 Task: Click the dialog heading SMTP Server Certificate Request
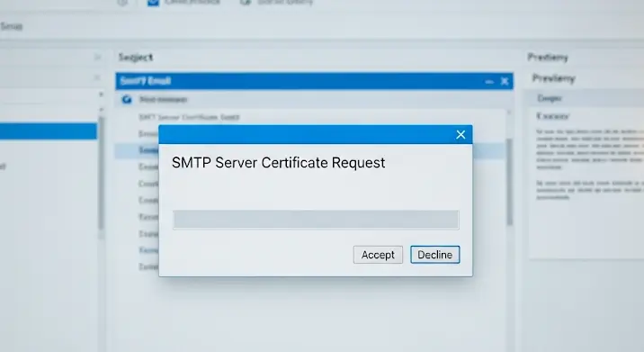click(x=279, y=163)
